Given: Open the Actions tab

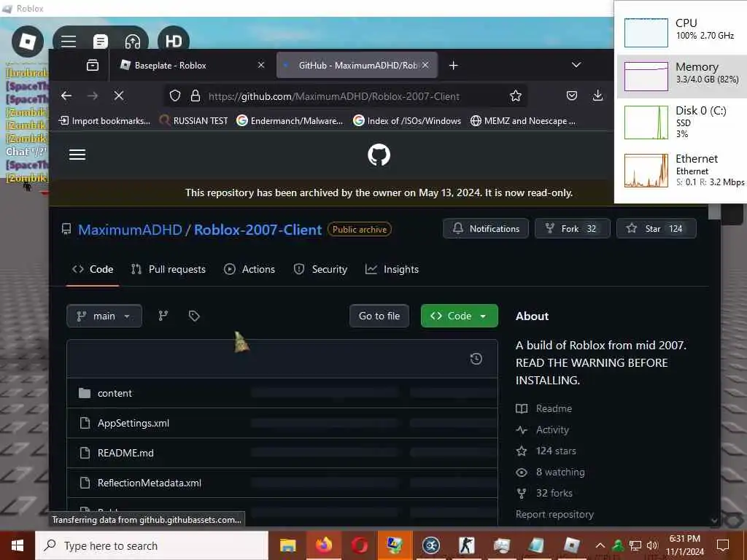Looking at the screenshot, I should point(249,270).
